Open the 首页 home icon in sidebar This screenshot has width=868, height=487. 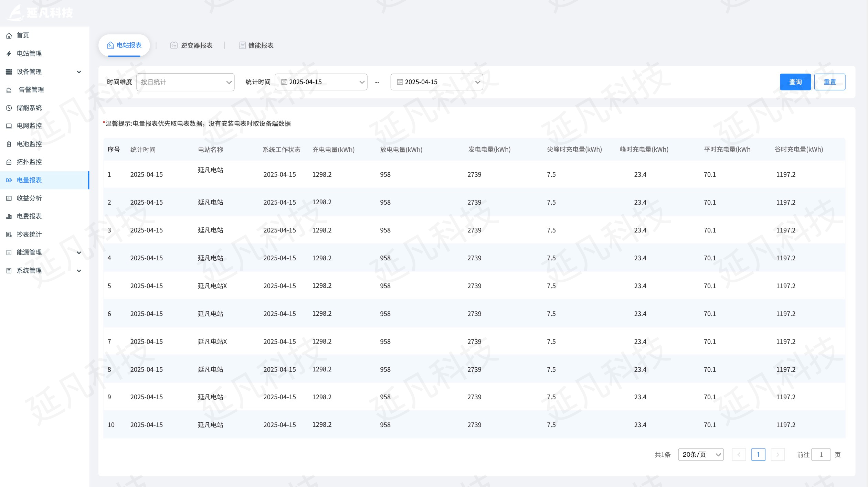9,35
